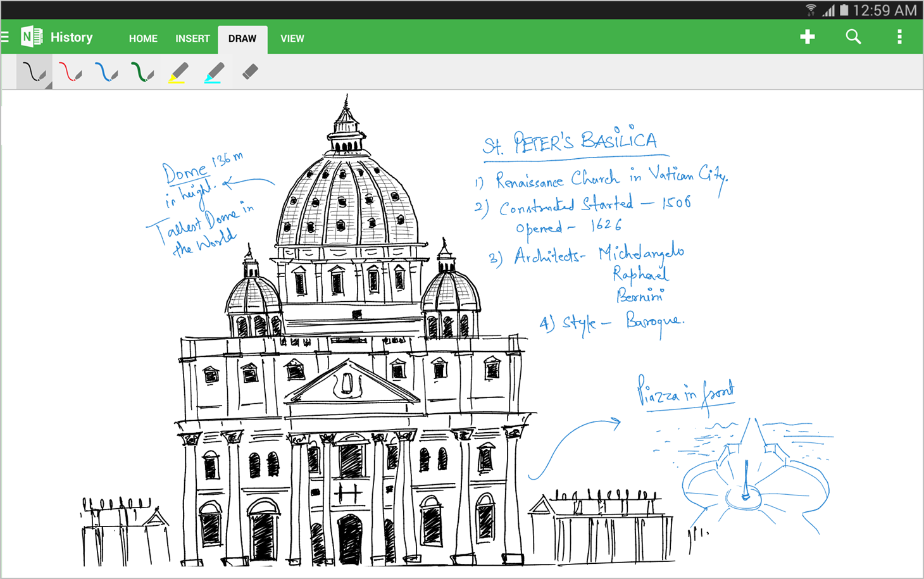This screenshot has height=579, width=924.
Task: Create a new page with the plus icon
Action: (808, 37)
